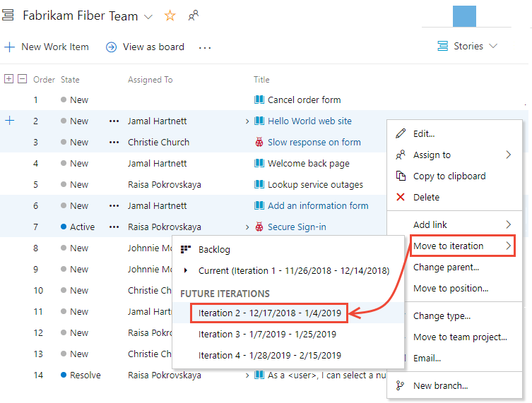Open the Fabrikam Fiber Team dropdown
The image size is (532, 403).
click(x=148, y=16)
